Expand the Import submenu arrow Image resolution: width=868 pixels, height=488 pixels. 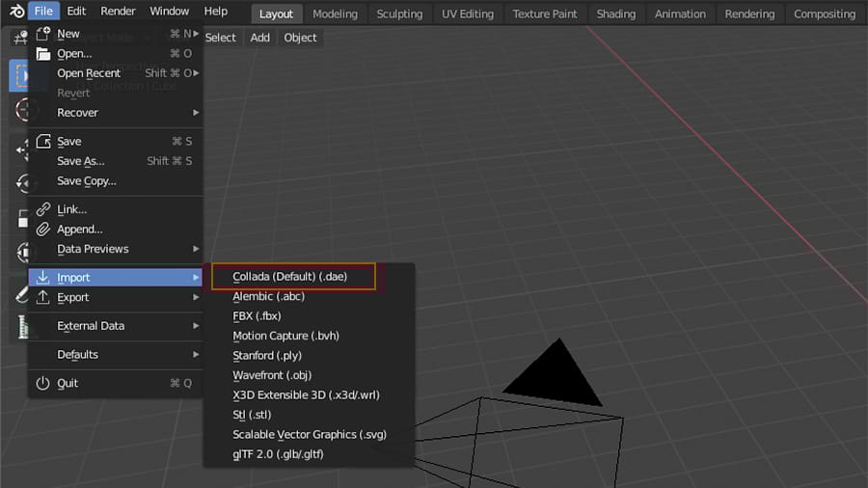pyautogui.click(x=196, y=277)
